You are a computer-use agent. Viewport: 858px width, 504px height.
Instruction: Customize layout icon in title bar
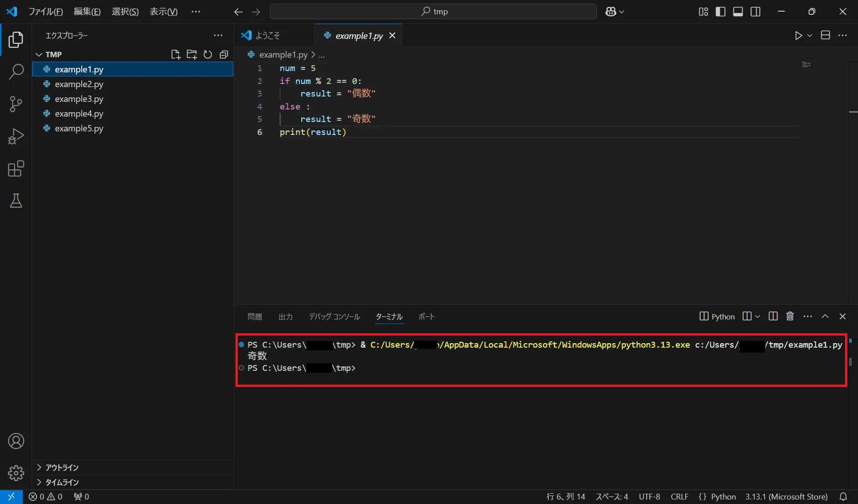pyautogui.click(x=703, y=12)
